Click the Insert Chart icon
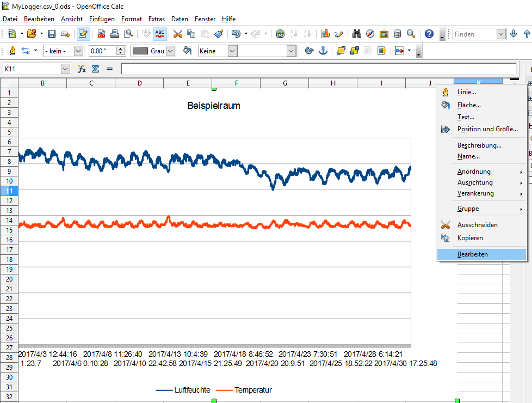Screen dimensions: 532x403 [326, 34]
